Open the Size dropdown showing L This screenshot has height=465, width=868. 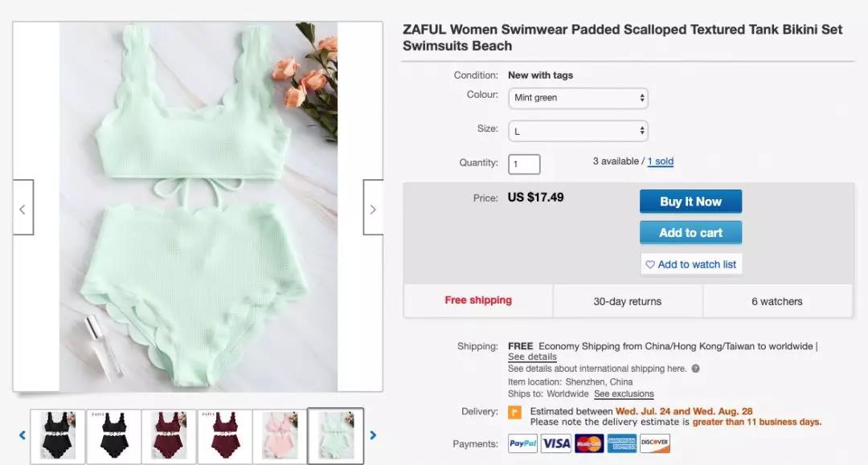[x=578, y=131]
